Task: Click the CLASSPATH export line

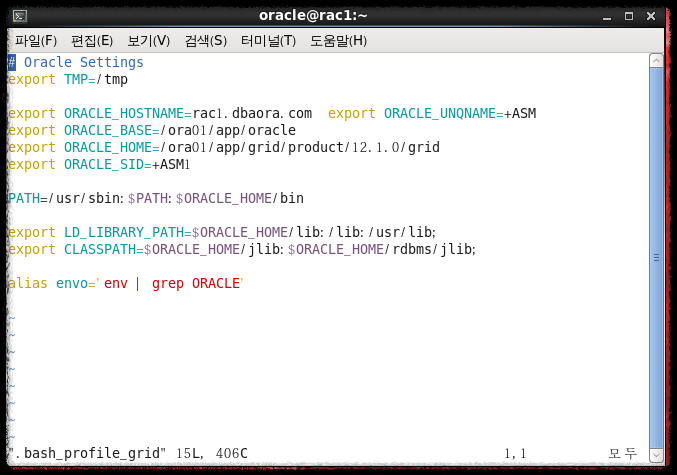Action: [x=242, y=249]
